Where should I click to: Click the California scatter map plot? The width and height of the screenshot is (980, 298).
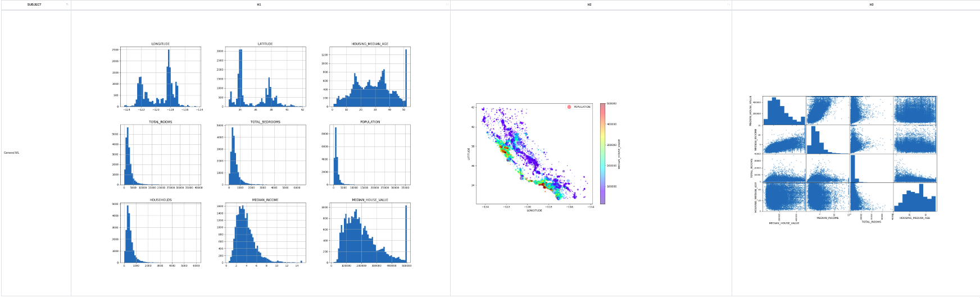pos(534,153)
